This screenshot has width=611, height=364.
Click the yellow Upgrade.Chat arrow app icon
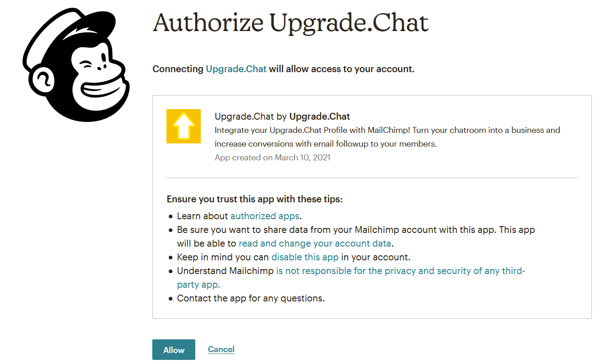[x=183, y=127]
